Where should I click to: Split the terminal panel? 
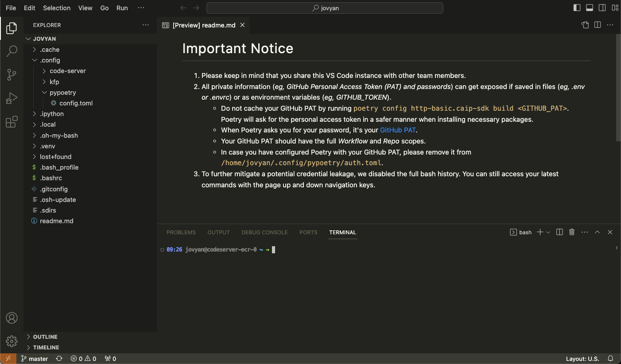coord(559,232)
